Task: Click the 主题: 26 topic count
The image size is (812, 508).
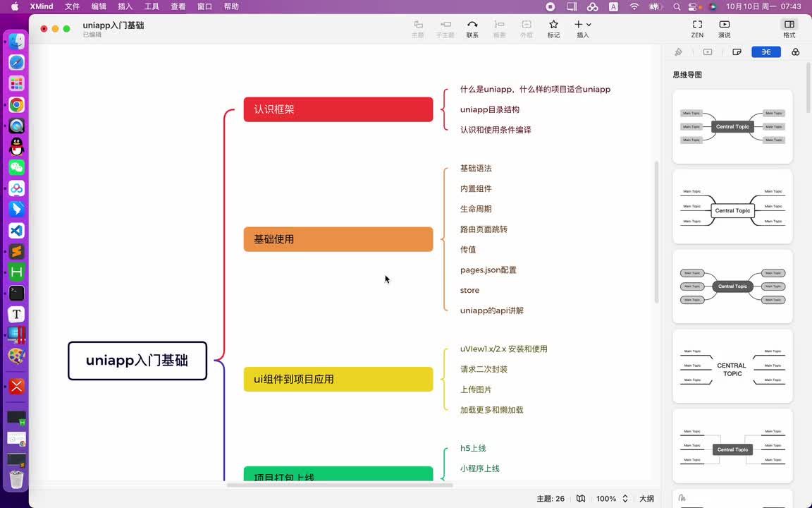Action: (550, 498)
